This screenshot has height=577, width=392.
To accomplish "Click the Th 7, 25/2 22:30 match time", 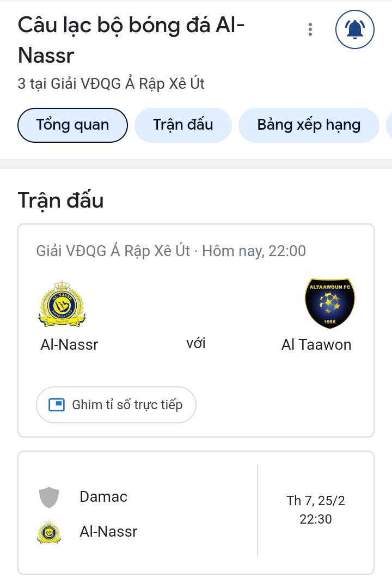I will pyautogui.click(x=316, y=509).
